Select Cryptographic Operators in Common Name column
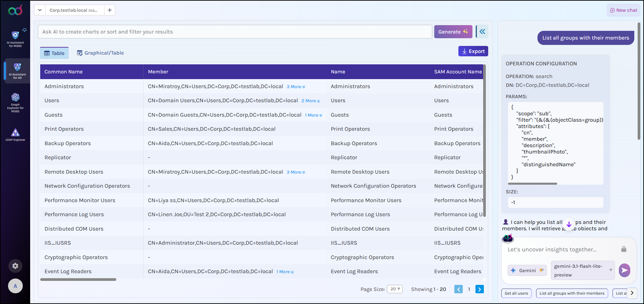The width and height of the screenshot is (644, 304). point(76,257)
